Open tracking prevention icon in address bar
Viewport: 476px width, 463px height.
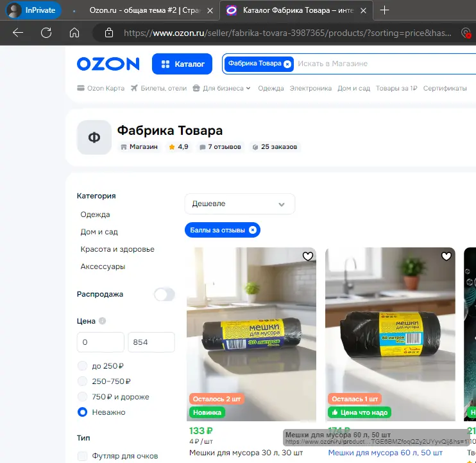coord(466,33)
